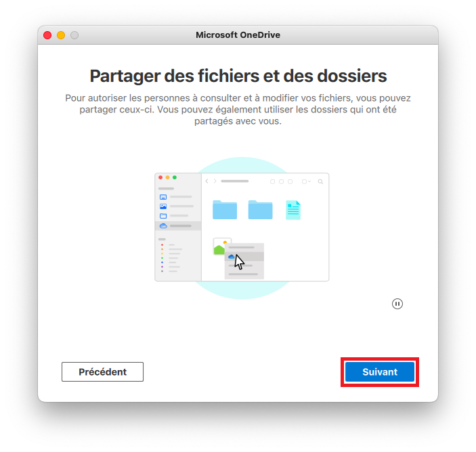This screenshot has width=476, height=452.
Task: Click the image thumbnail with the green house
Action: (x=220, y=246)
